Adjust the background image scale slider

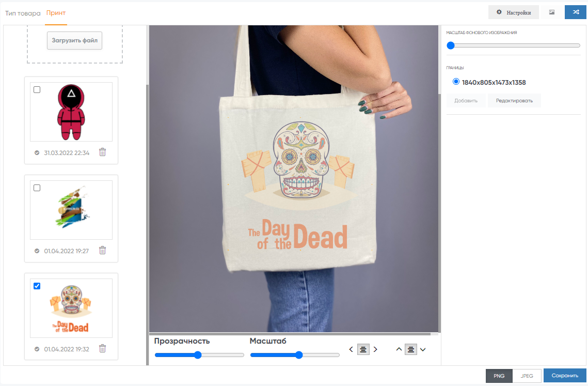click(x=513, y=45)
